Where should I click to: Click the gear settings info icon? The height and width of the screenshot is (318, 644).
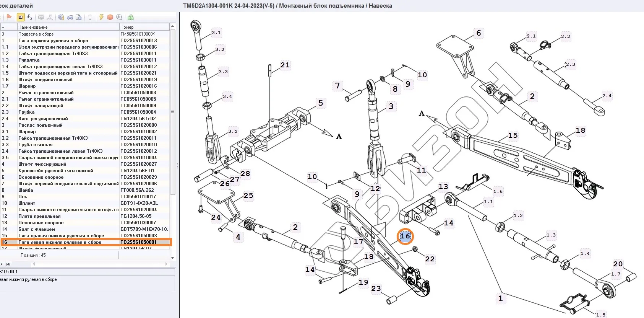tap(61, 17)
